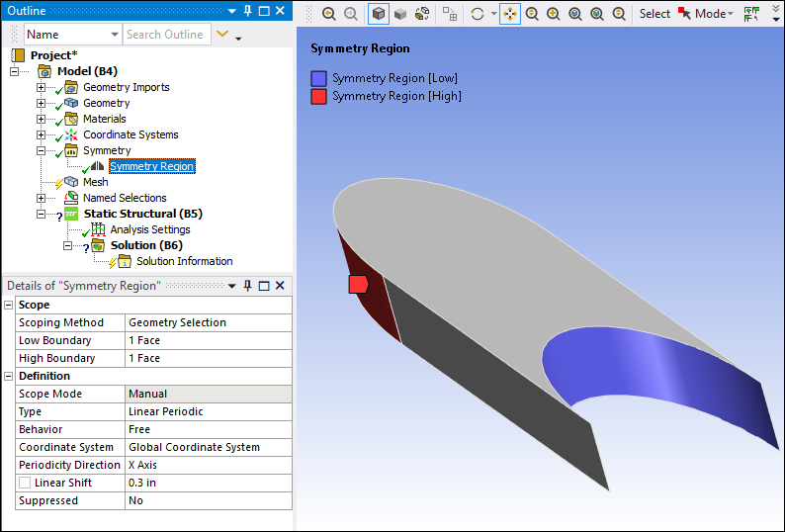Click the Solution Information icon

[124, 261]
